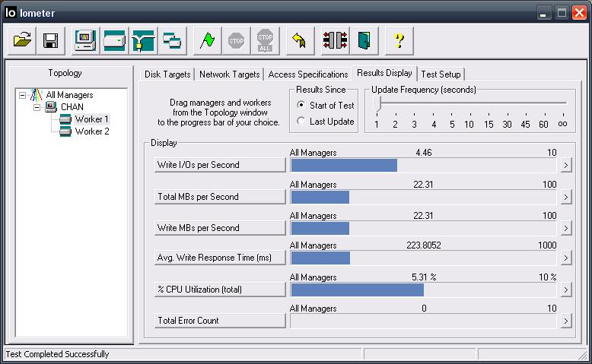
Task: Click % CPU Utilization progress bar
Action: click(x=423, y=290)
